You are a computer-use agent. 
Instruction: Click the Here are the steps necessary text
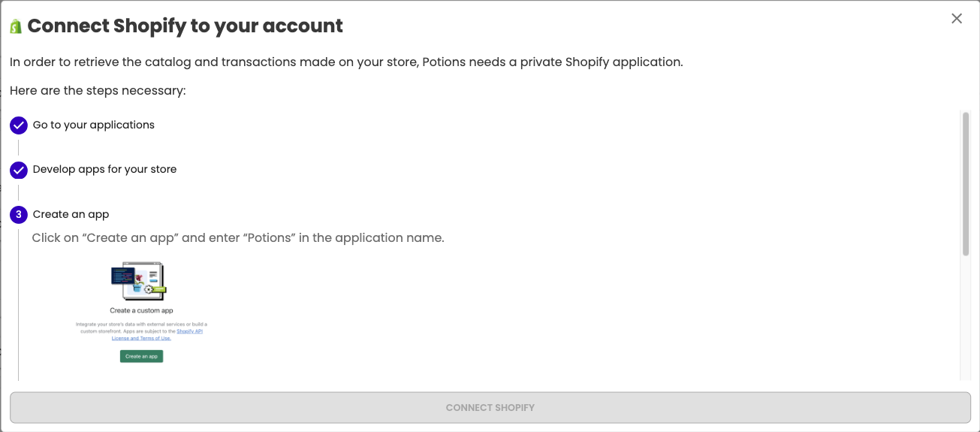[98, 91]
